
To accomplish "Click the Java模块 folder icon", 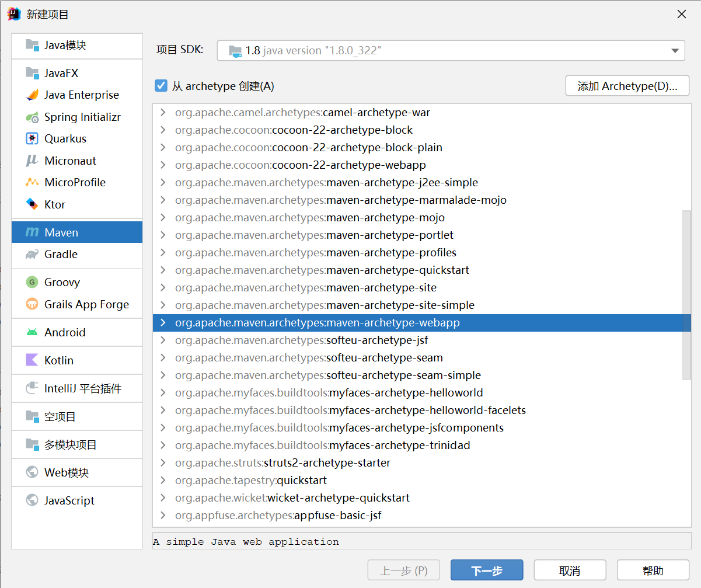I will [x=32, y=46].
